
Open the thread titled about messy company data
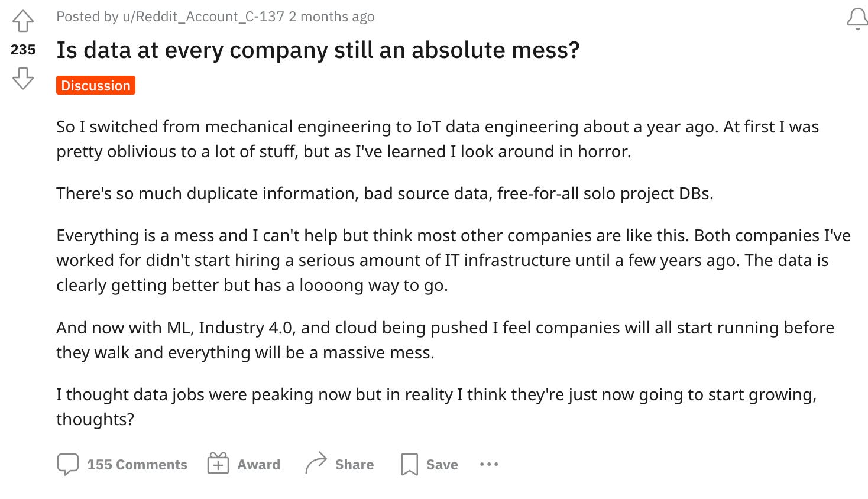coord(319,50)
